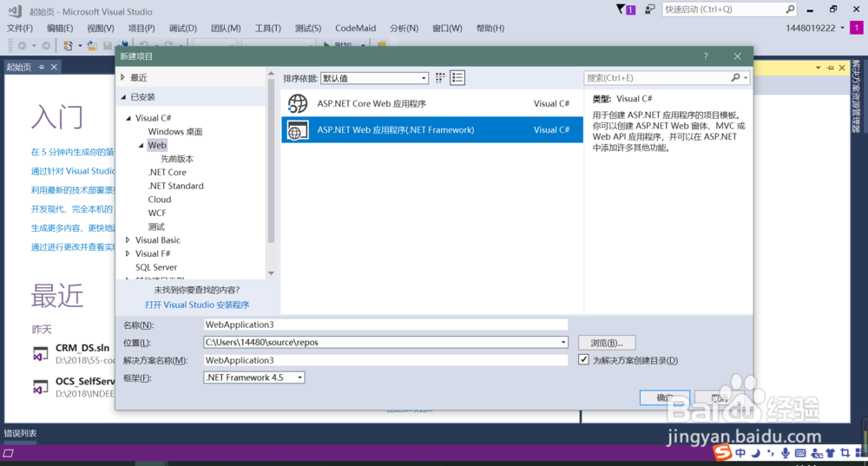The width and height of the screenshot is (868, 466).
Task: Click the 确定 OK button
Action: [x=664, y=397]
